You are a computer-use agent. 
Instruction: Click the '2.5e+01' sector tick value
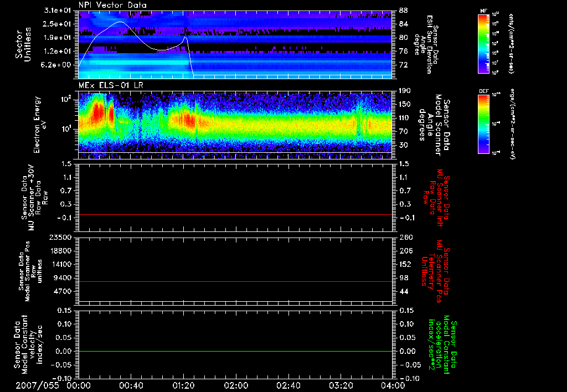(58, 24)
